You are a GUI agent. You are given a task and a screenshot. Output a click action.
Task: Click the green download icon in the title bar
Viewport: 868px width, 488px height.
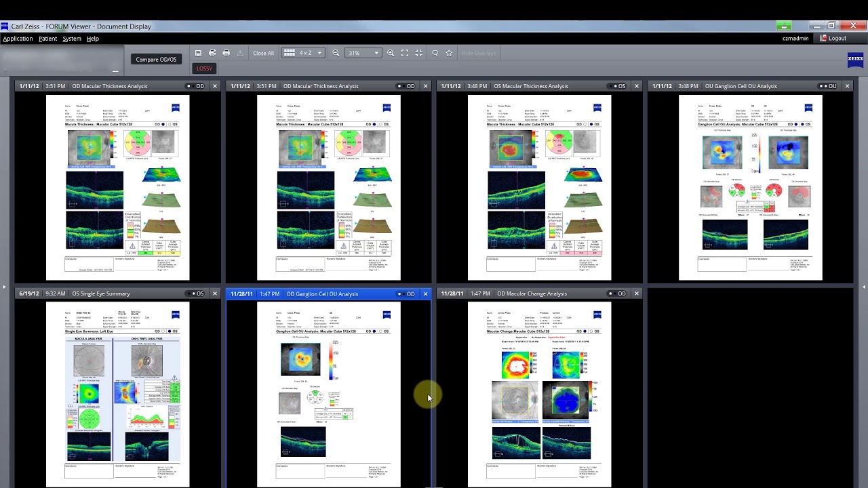click(784, 26)
